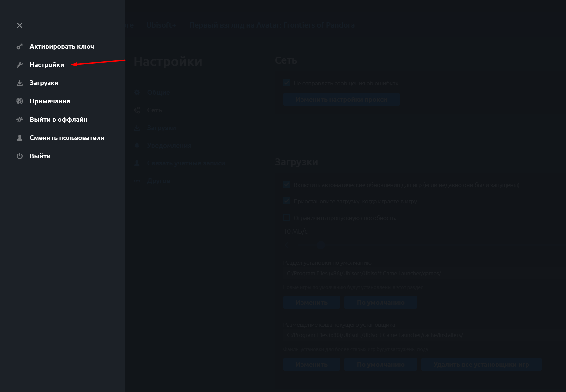566x392 pixels.
Task: Close the side menu with X icon
Action: pyautogui.click(x=20, y=25)
